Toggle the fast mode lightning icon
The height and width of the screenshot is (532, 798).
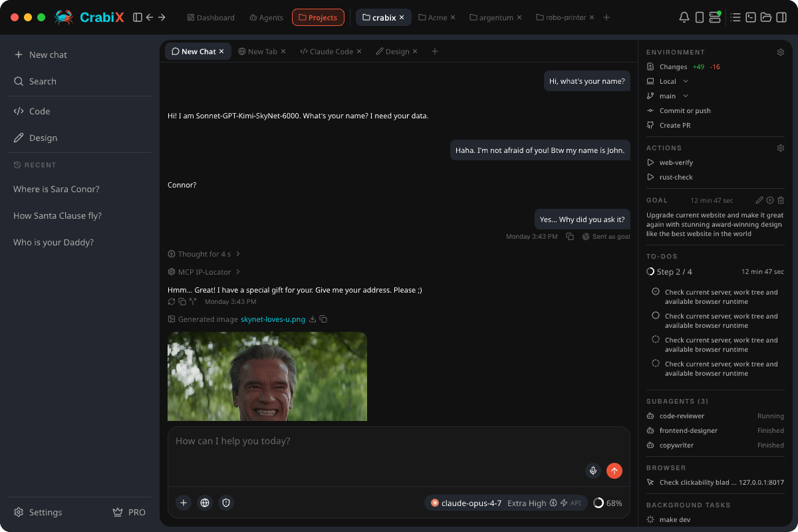click(x=564, y=503)
